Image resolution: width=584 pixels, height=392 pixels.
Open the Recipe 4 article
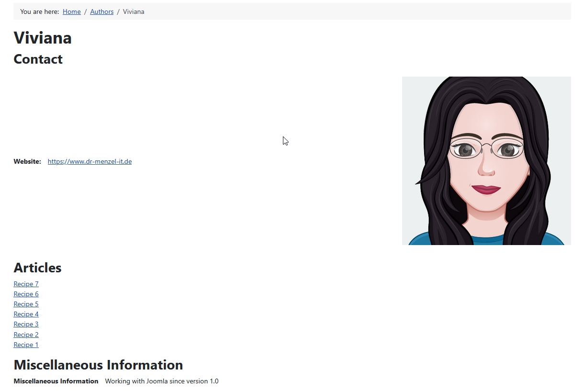point(26,314)
